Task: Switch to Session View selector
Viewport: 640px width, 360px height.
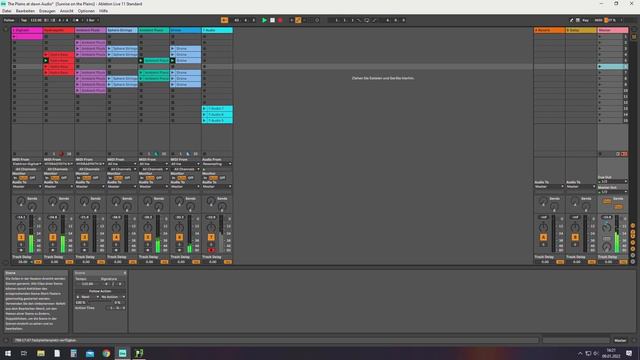Action: (x=634, y=37)
